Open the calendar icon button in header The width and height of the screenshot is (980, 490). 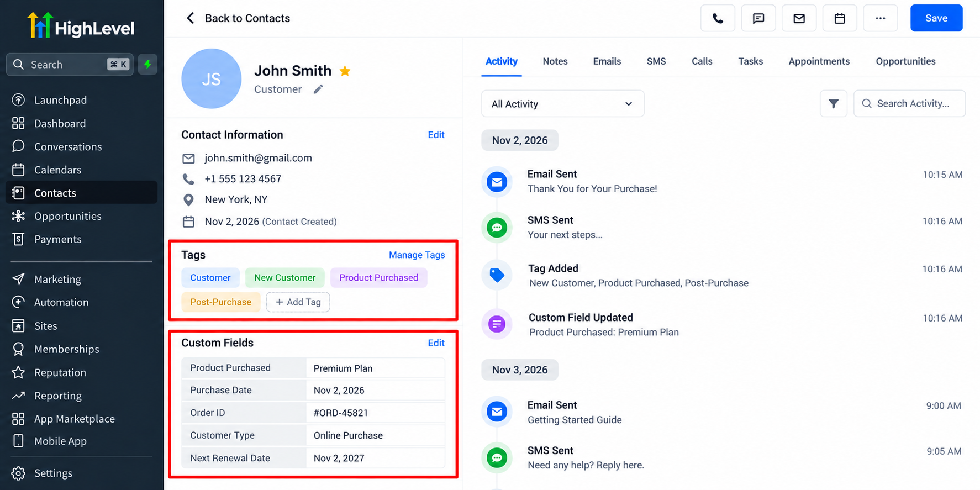(x=840, y=18)
